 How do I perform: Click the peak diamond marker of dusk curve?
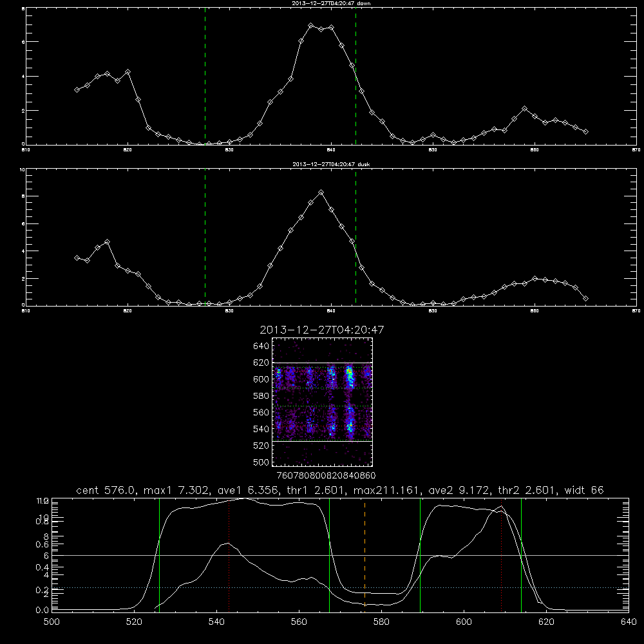tap(321, 192)
